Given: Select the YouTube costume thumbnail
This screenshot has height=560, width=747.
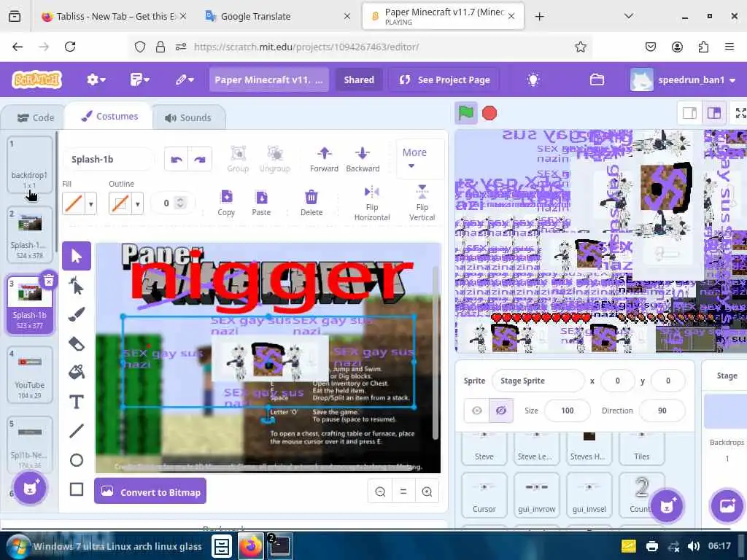Looking at the screenshot, I should pyautogui.click(x=29, y=374).
